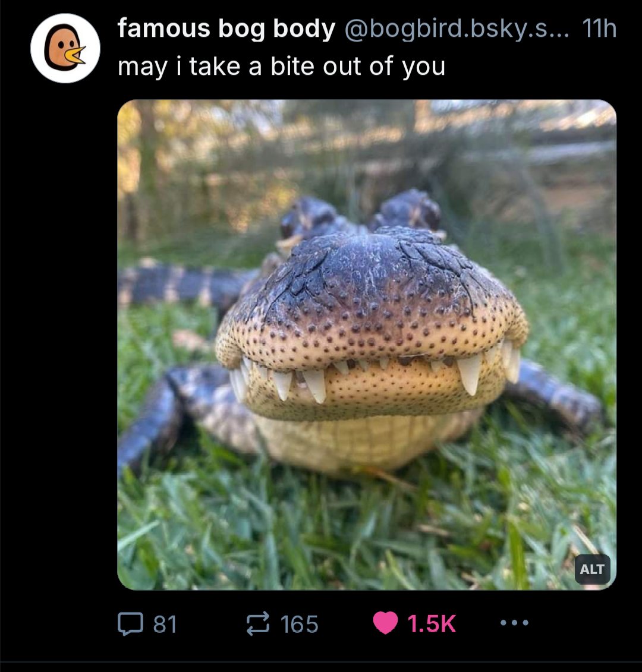The image size is (642, 672).
Task: Open the three-dot more options menu
Action: tap(515, 622)
